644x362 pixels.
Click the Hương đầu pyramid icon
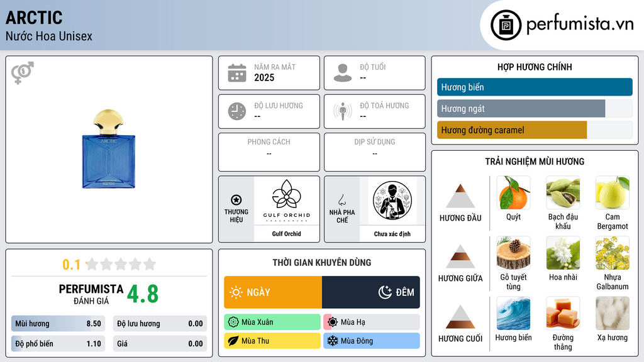pyautogui.click(x=460, y=196)
